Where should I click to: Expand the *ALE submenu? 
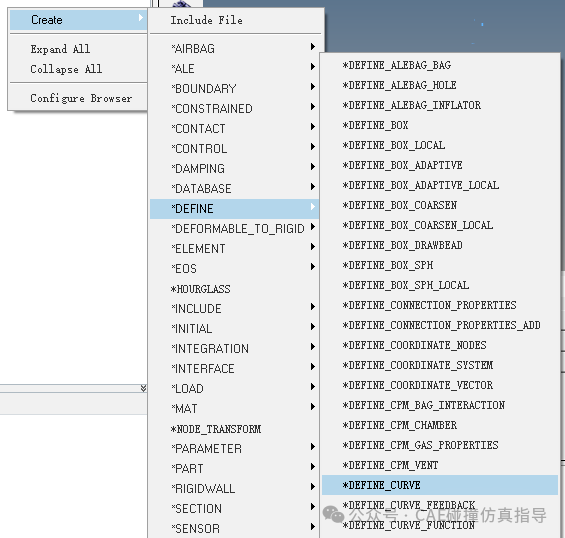[x=235, y=68]
